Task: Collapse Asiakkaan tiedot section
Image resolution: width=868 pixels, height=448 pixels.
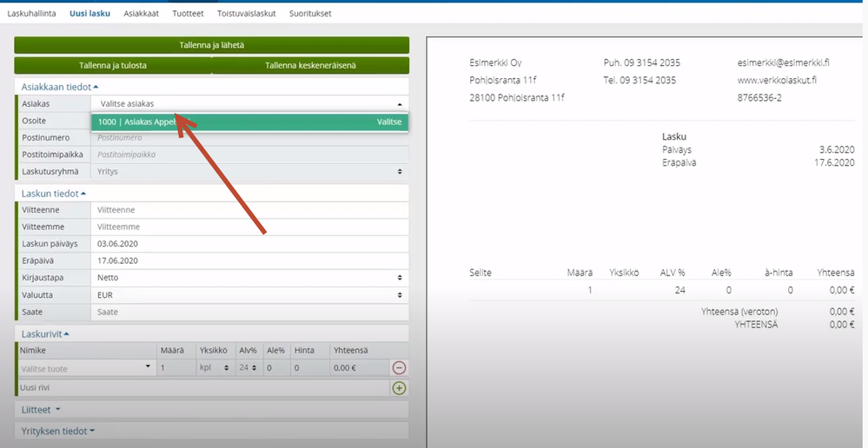Action: coord(60,87)
